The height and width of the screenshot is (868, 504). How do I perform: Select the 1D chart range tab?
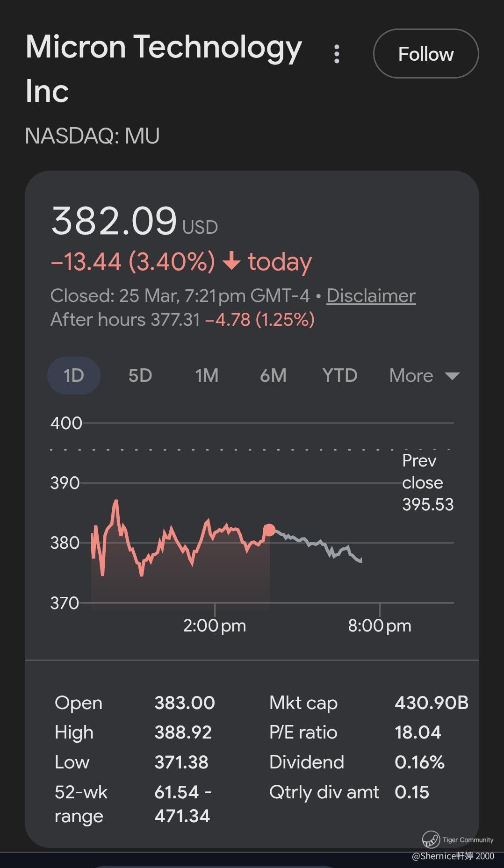(x=74, y=375)
